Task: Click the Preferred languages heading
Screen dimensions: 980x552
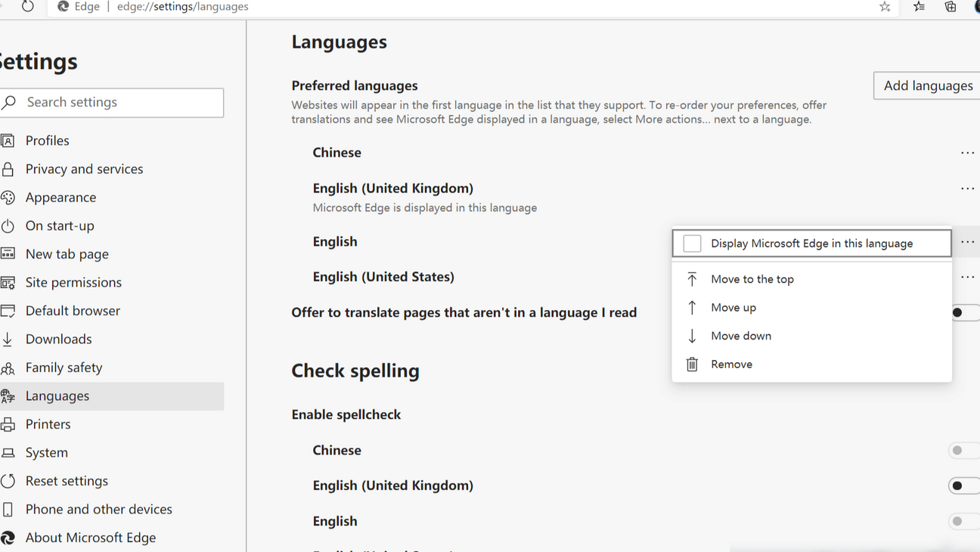Action: pos(355,85)
